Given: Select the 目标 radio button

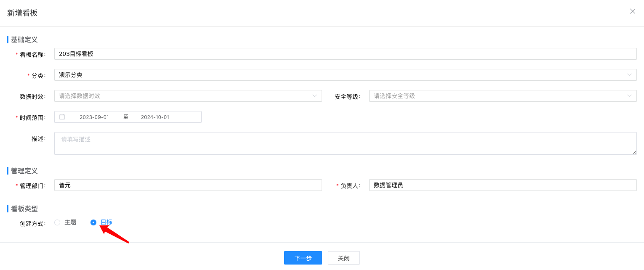Looking at the screenshot, I should 93,222.
